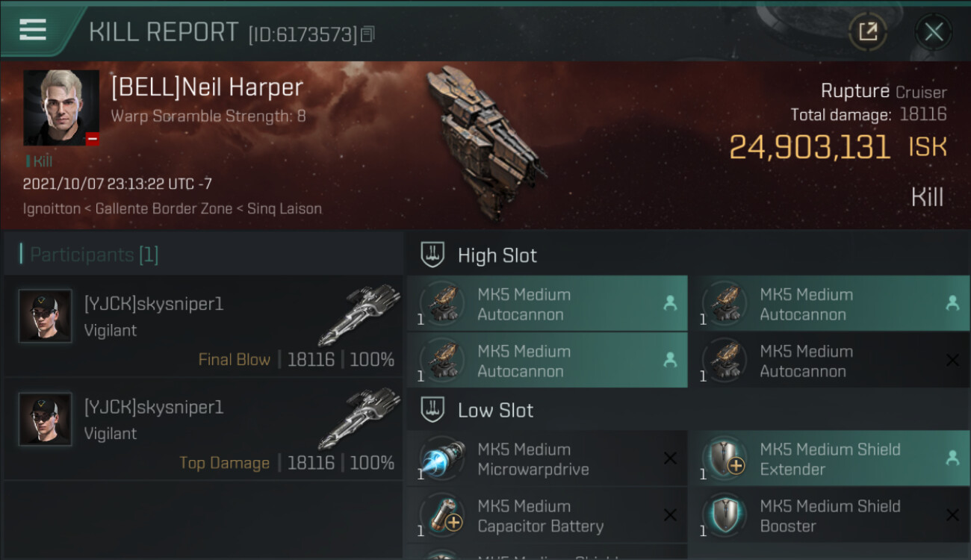Select the Participants tab
This screenshot has height=560, width=971.
click(94, 255)
